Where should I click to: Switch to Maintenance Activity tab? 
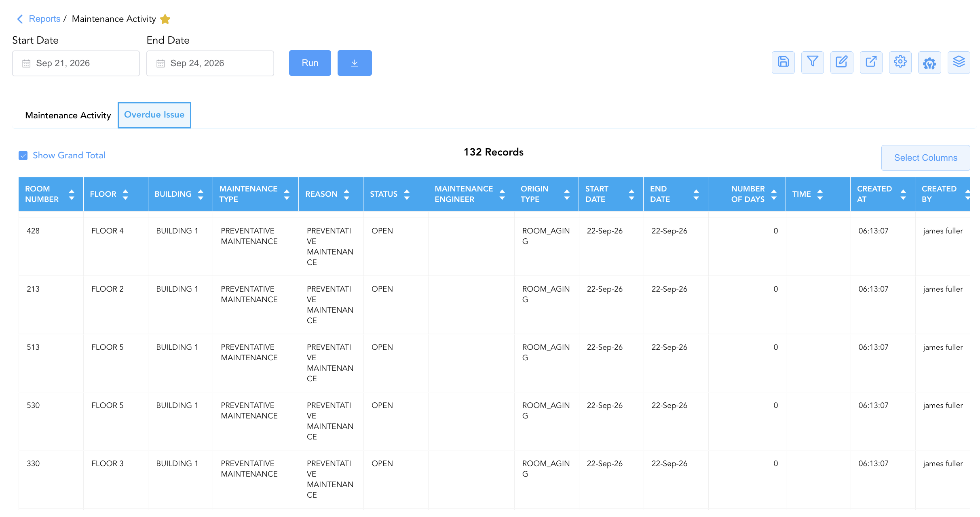(68, 116)
